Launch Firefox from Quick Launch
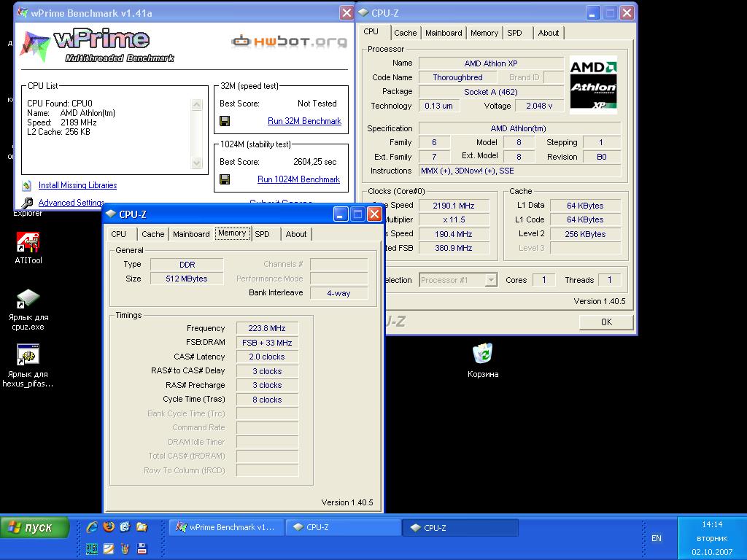 pos(109,526)
